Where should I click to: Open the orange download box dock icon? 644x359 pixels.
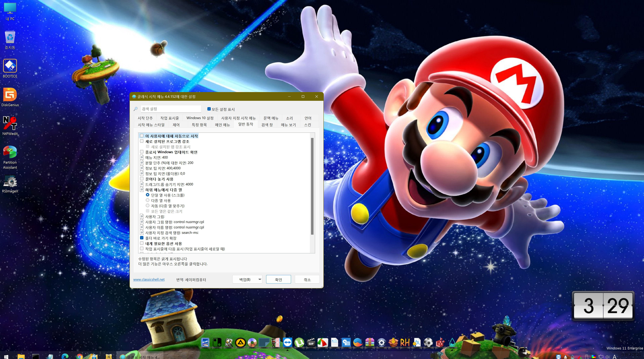click(x=393, y=342)
